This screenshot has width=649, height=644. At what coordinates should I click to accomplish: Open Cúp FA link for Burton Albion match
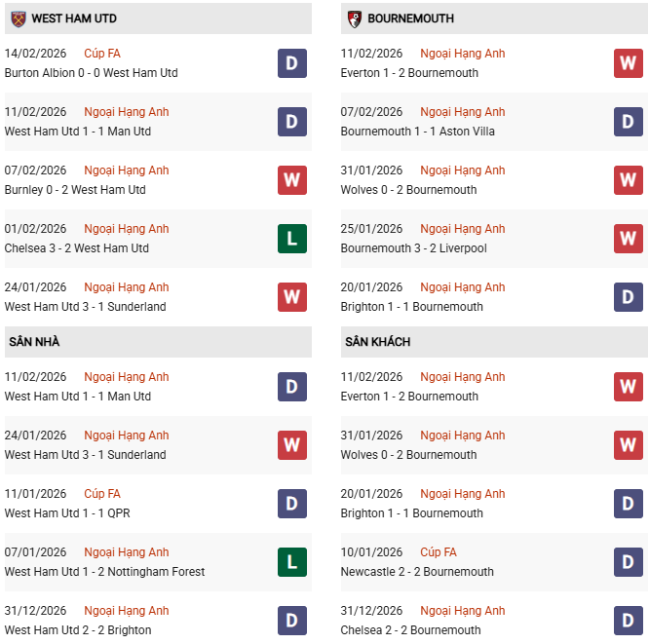[x=102, y=54]
